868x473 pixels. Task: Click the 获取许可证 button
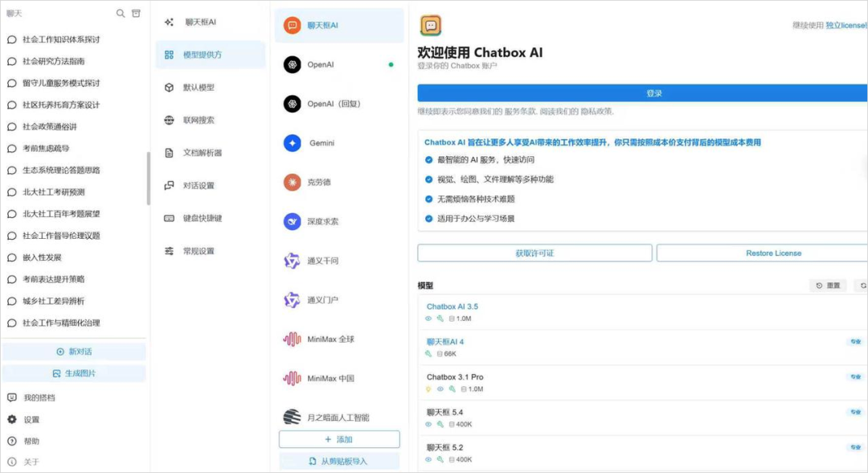click(x=534, y=253)
